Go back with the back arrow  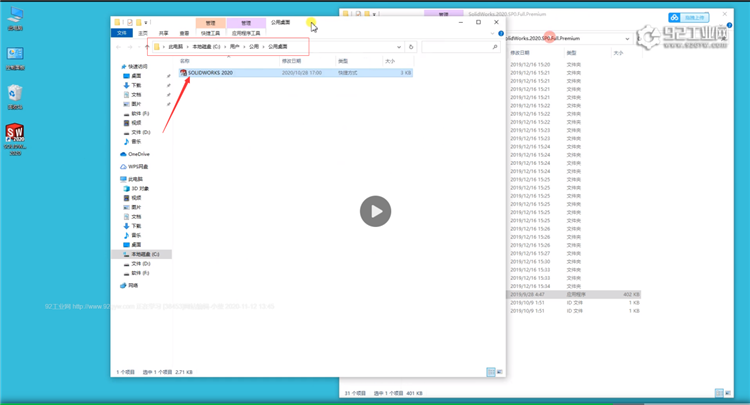click(119, 47)
